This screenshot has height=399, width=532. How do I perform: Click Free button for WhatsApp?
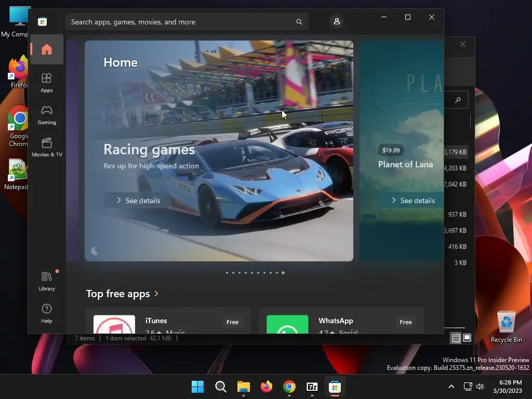(x=406, y=322)
